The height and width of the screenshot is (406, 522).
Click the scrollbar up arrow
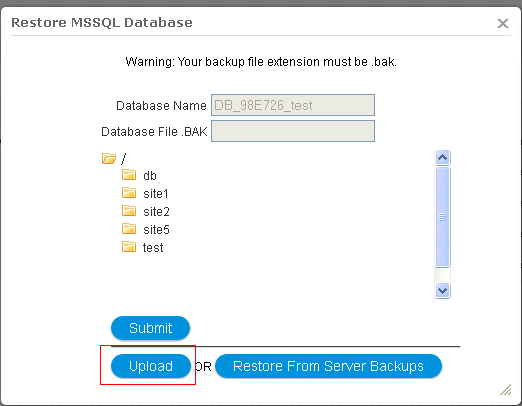[x=442, y=157]
